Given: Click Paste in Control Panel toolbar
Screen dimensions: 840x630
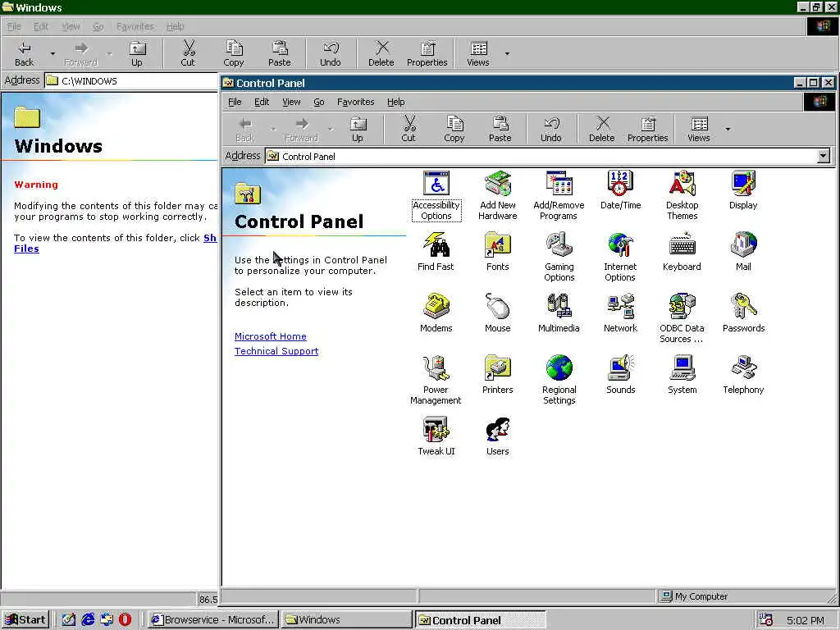Looking at the screenshot, I should point(500,130).
